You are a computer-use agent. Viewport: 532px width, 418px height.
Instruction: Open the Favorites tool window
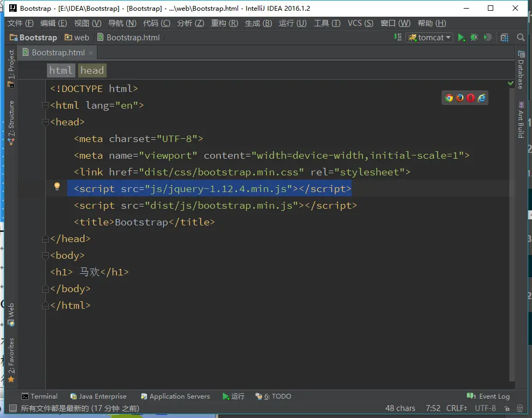coord(11,360)
